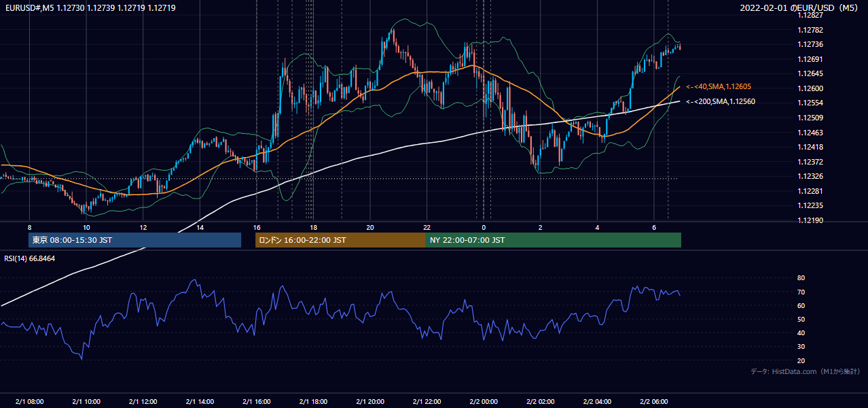Click the 2/1 22:00 date label
This screenshot has height=408, width=868.
pyautogui.click(x=427, y=401)
